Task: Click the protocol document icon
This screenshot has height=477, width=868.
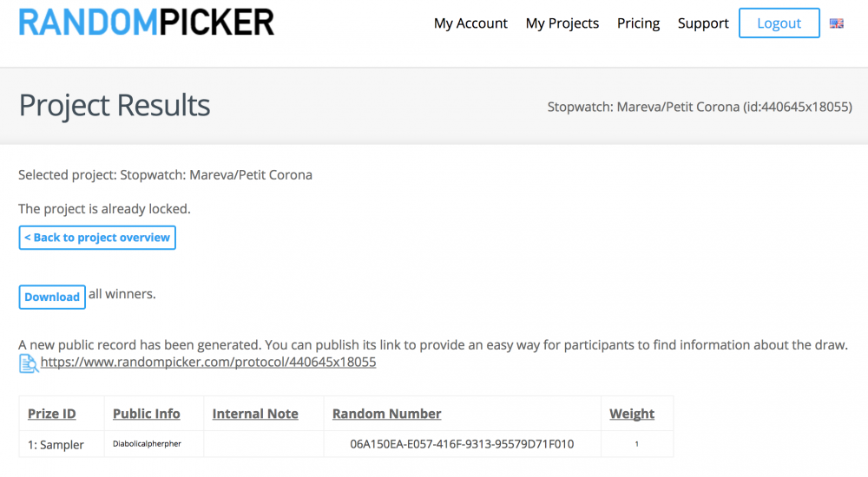Action: [29, 363]
